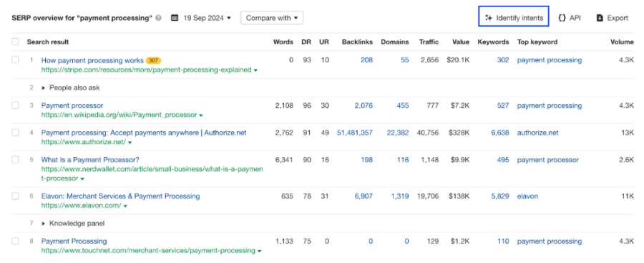The image size is (644, 263).
Task: Click the Traffic column header
Action: tap(429, 42)
